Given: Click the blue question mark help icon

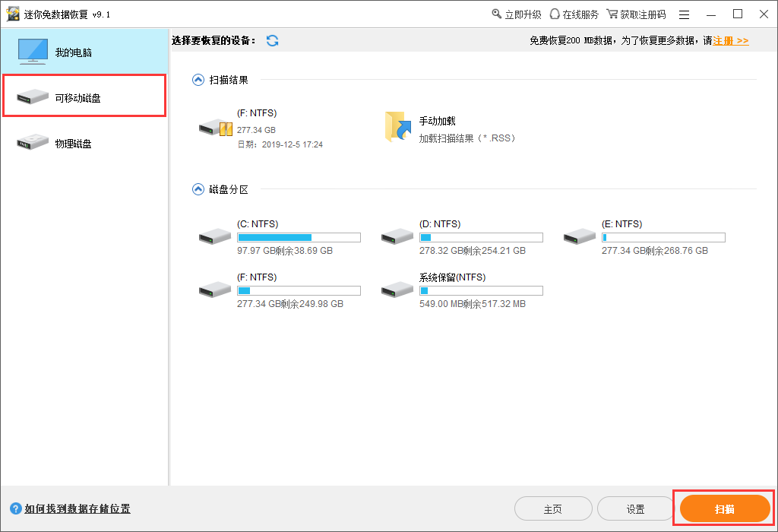Looking at the screenshot, I should tap(16, 508).
